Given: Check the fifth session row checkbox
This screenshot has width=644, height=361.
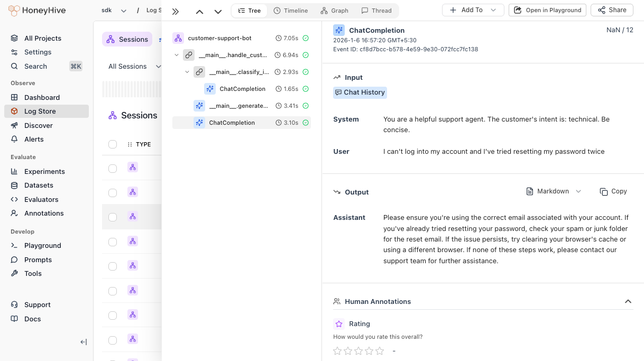Looking at the screenshot, I should click(x=113, y=266).
